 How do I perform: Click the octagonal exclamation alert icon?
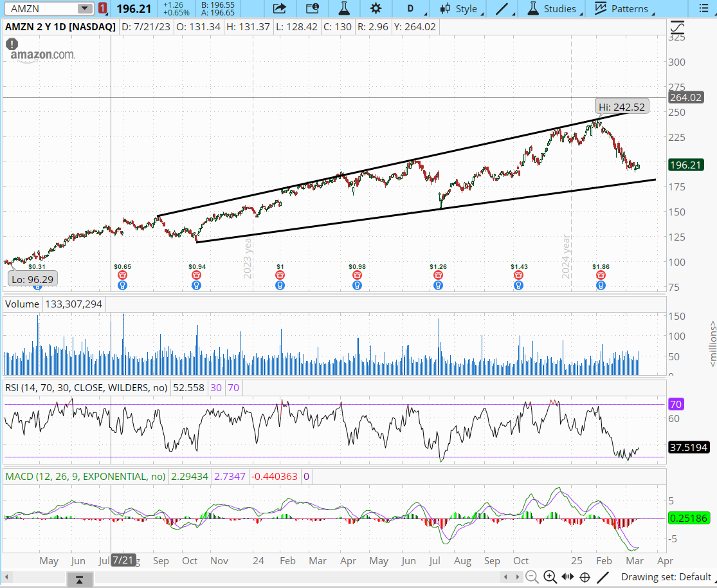pos(12,44)
